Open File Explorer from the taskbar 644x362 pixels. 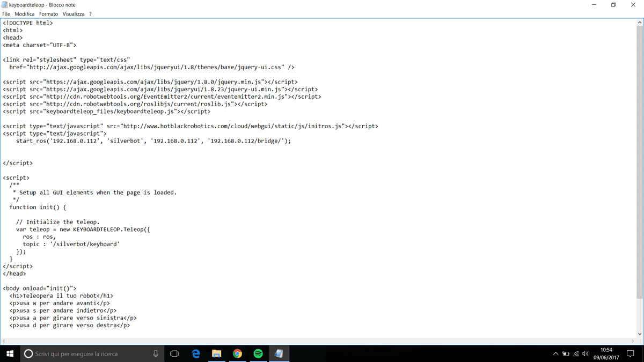click(x=217, y=353)
